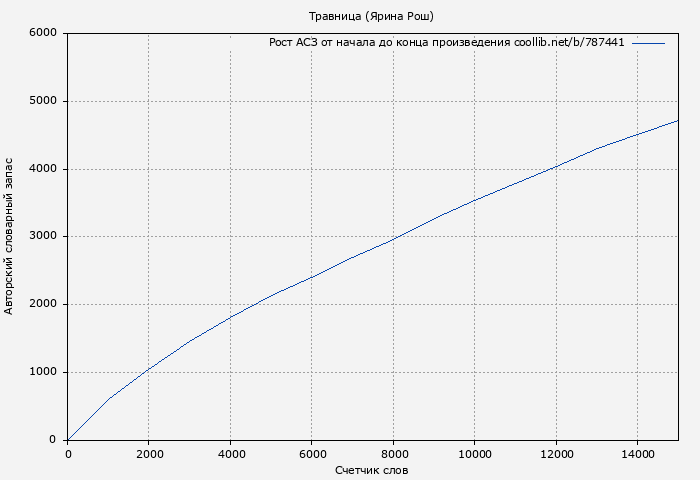Viewport: 700px width, 480px height.
Task: Click the 2000 tick label on X-axis
Action: click(149, 454)
